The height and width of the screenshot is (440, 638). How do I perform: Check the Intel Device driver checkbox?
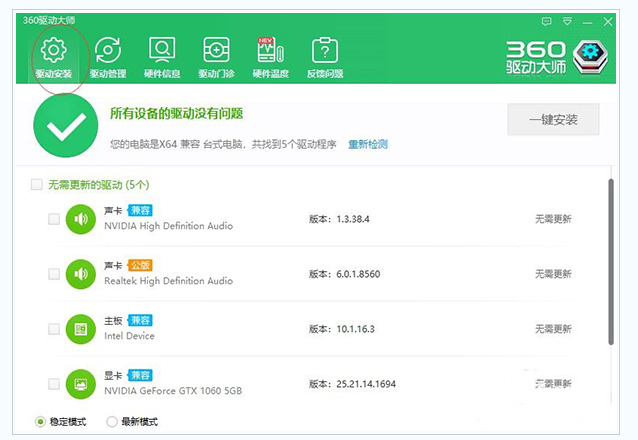(x=54, y=328)
